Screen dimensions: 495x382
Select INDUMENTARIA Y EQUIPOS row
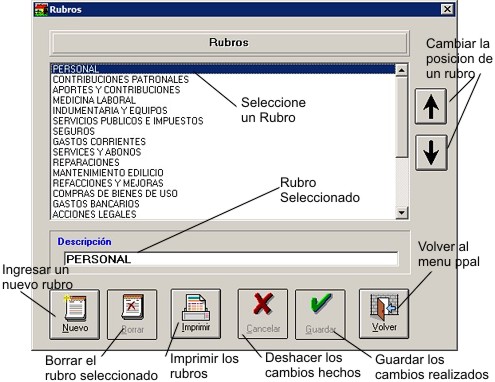(x=223, y=110)
